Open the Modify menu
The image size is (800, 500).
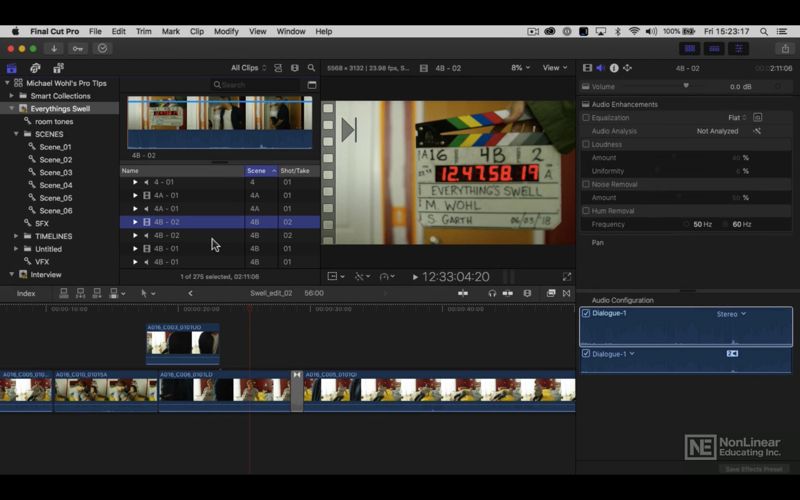[226, 31]
